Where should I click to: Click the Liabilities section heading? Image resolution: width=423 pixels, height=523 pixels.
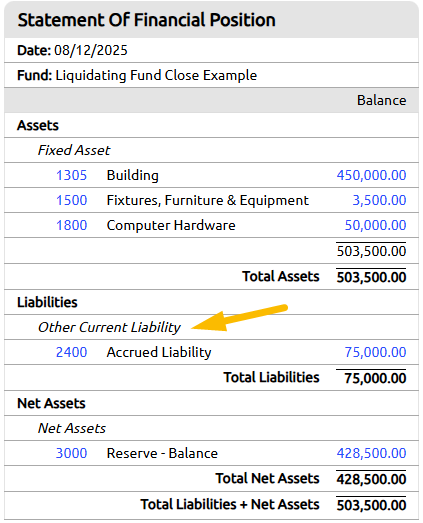[47, 302]
